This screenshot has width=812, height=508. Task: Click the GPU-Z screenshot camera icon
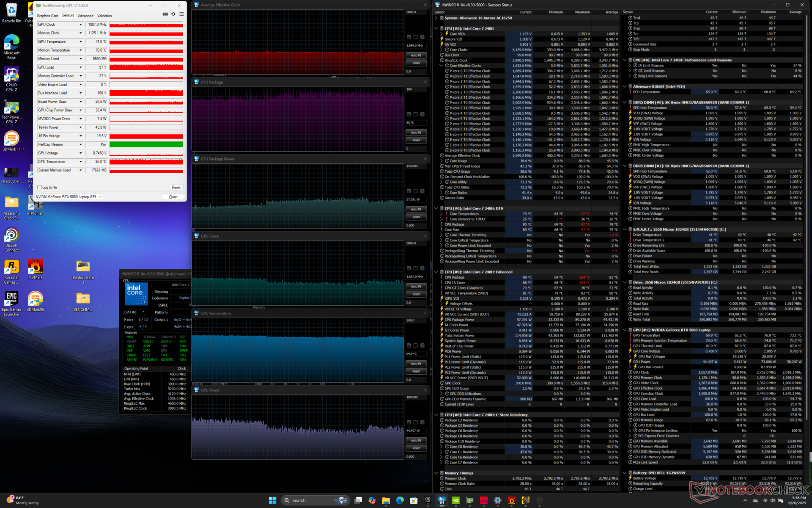(x=165, y=14)
